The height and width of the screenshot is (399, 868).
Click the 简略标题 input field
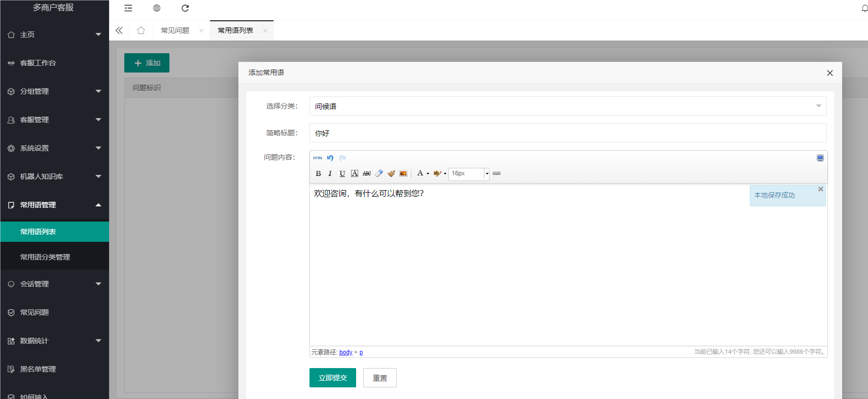point(568,133)
